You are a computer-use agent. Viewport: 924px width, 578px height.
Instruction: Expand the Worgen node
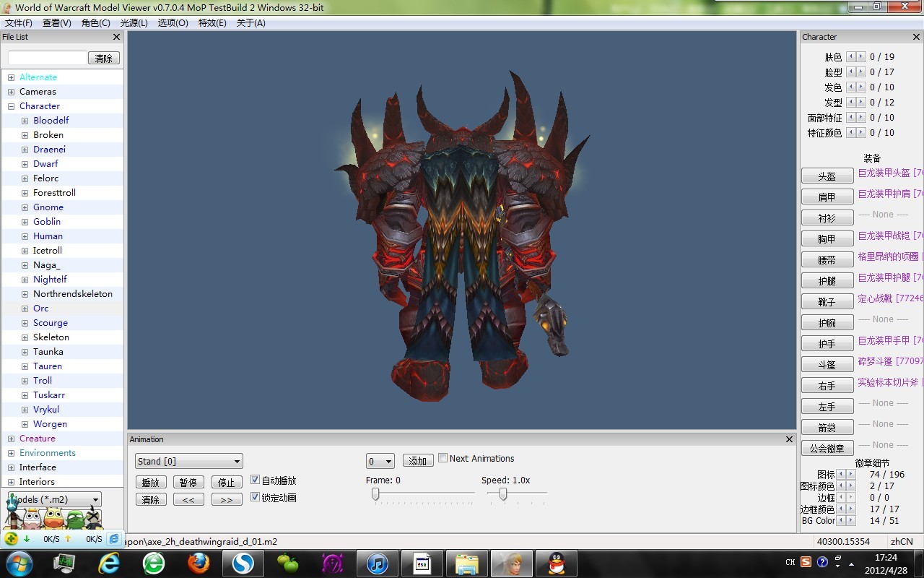tap(25, 424)
